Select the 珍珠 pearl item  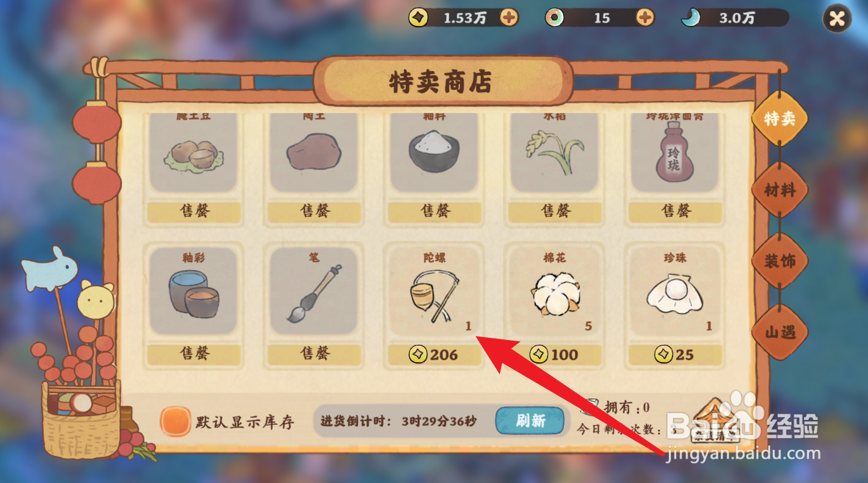point(675,292)
